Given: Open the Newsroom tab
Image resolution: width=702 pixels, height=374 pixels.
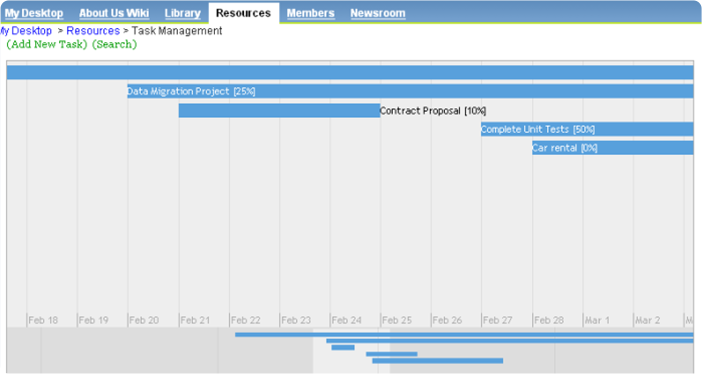Looking at the screenshot, I should point(377,13).
